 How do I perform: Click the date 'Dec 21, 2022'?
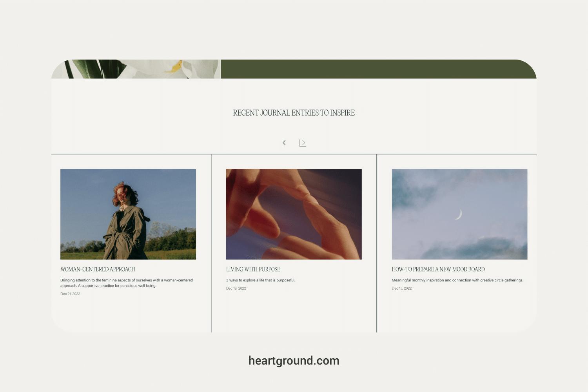pos(70,294)
